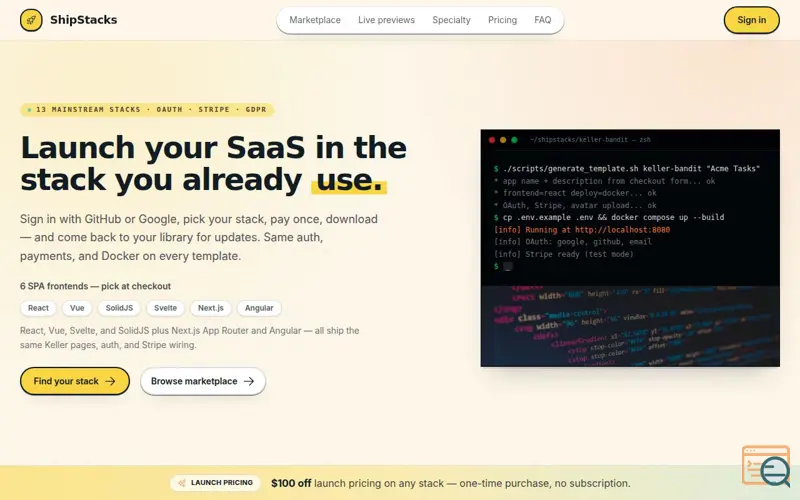
Task: Click the green dot in terminal window
Action: [514, 140]
